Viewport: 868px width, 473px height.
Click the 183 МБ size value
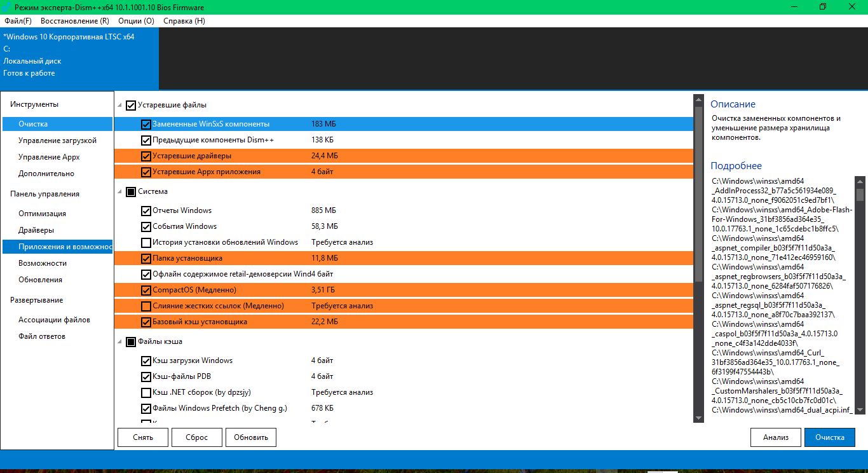[x=323, y=124]
